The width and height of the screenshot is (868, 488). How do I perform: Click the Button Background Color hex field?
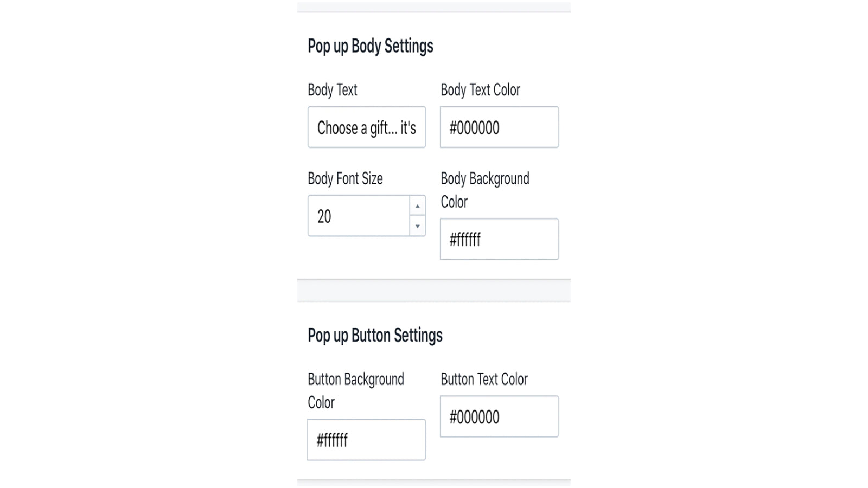[366, 440]
